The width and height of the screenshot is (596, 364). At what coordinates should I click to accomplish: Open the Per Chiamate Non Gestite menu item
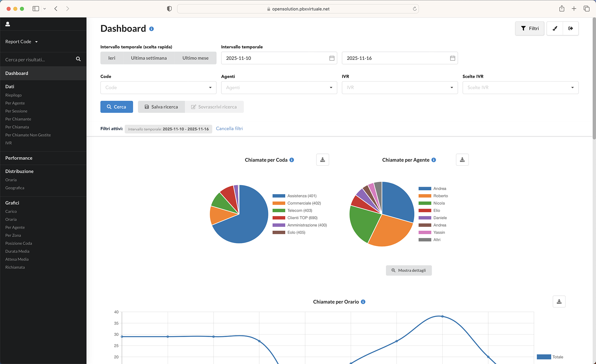point(28,135)
